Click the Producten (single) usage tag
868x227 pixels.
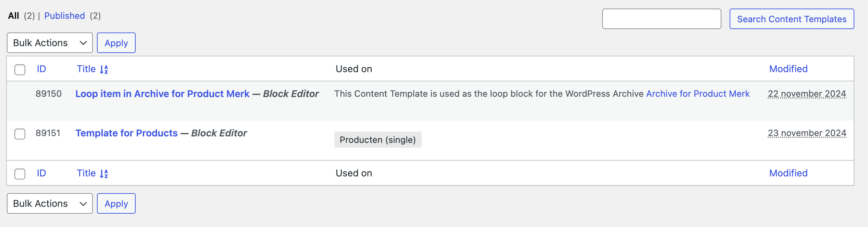378,140
